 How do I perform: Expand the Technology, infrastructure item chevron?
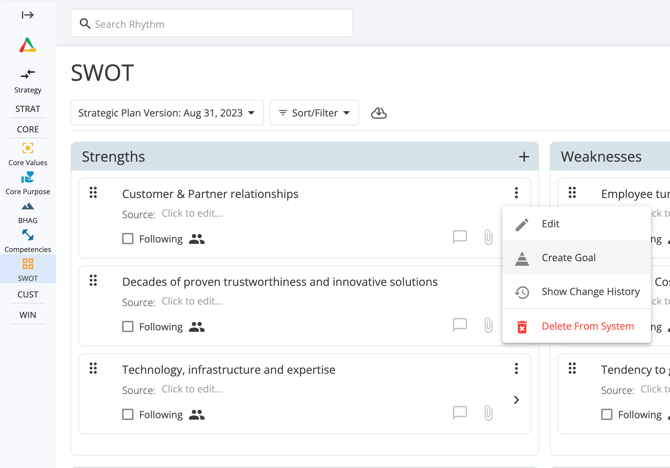(516, 400)
